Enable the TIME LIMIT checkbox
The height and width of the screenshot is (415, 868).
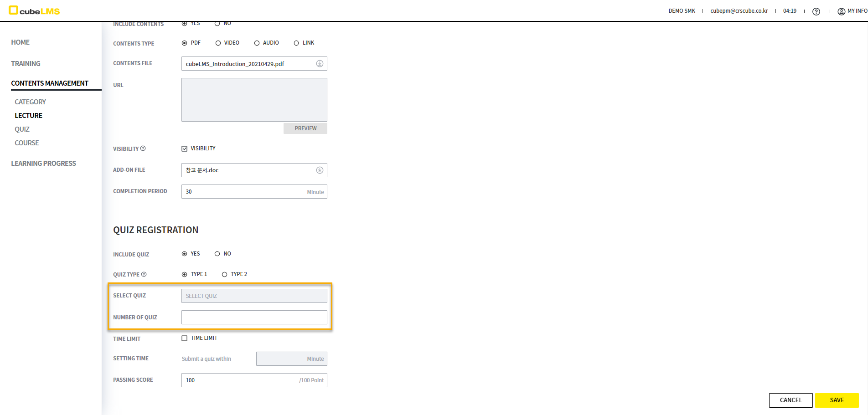tap(185, 338)
